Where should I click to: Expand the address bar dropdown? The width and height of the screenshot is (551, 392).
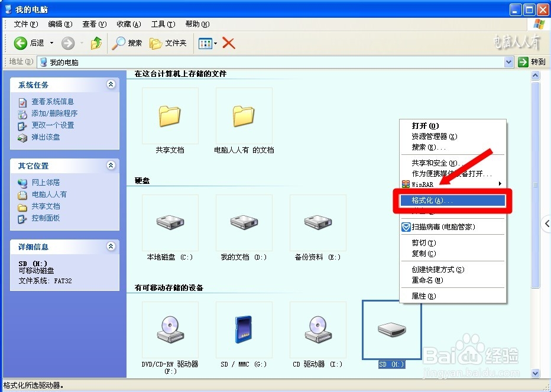coord(508,62)
